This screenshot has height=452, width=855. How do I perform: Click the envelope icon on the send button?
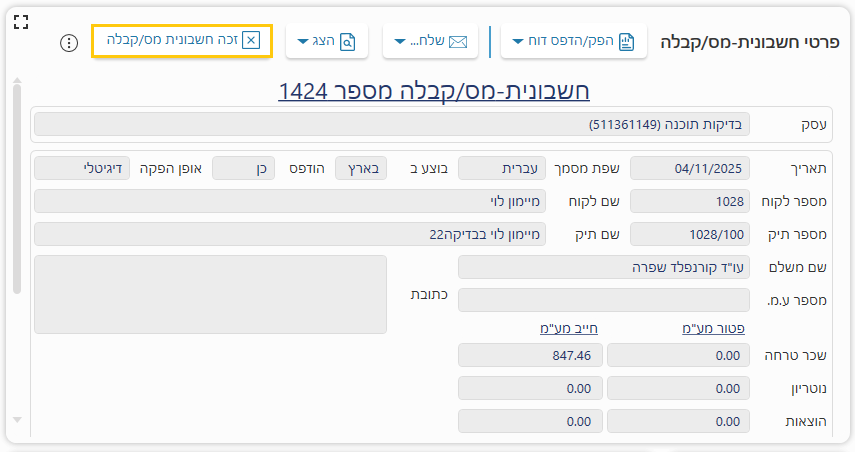pyautogui.click(x=458, y=42)
